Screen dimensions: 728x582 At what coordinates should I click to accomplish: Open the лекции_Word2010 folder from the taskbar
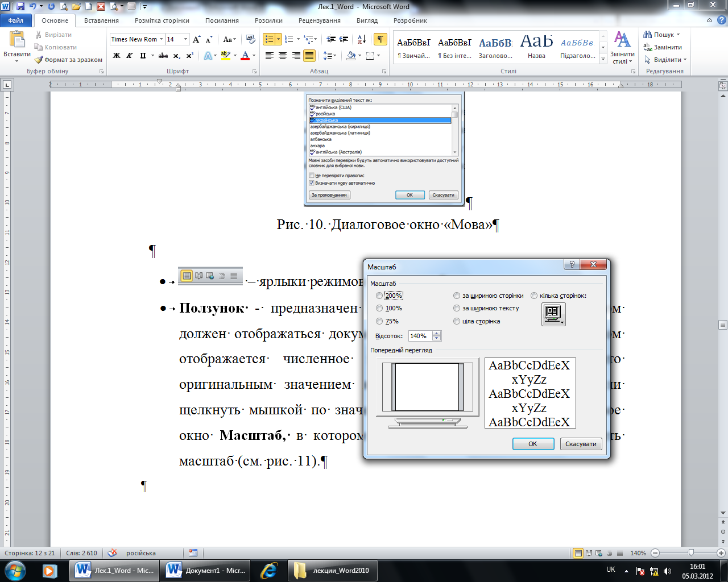tap(333, 571)
